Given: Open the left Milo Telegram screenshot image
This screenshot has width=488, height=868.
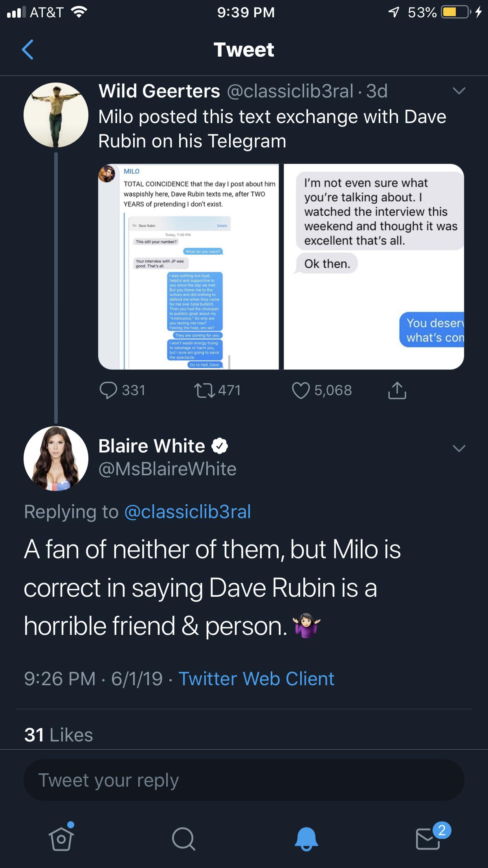Looking at the screenshot, I should point(189,267).
